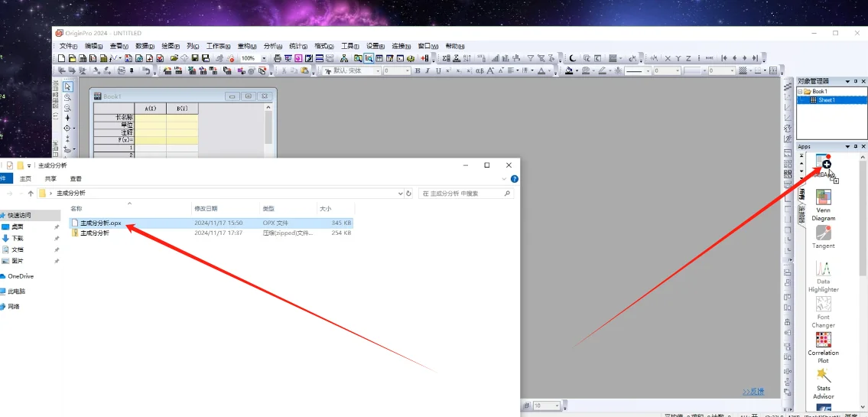
Task: Select the Pointer tool in tools toolbar
Action: click(x=67, y=86)
